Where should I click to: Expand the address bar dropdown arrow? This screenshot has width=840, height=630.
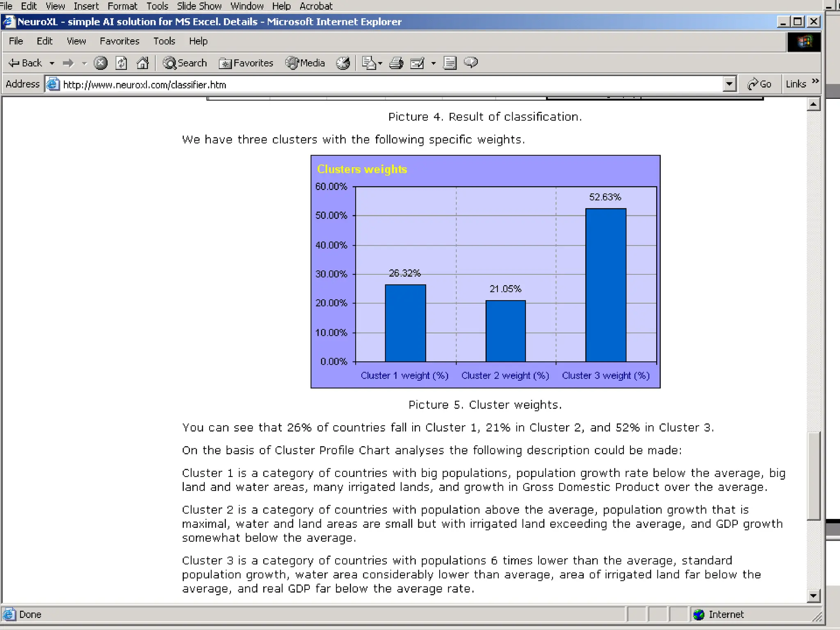729,84
